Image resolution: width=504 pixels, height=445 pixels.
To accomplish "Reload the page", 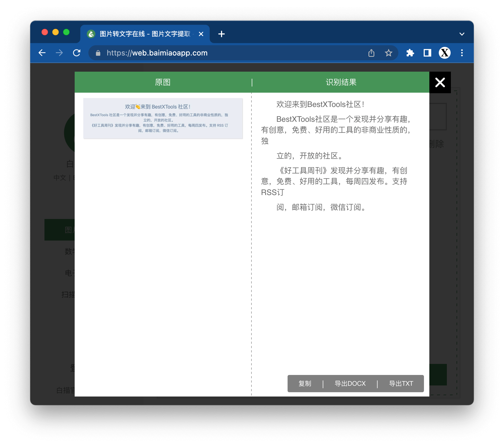I will coord(77,53).
